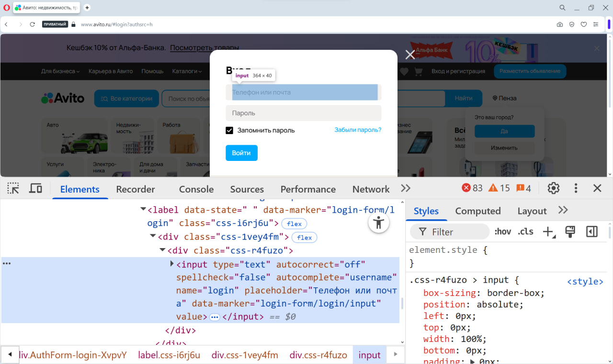This screenshot has height=364, width=613.
Task: Reload the page with refresh icon
Action: (x=33, y=24)
